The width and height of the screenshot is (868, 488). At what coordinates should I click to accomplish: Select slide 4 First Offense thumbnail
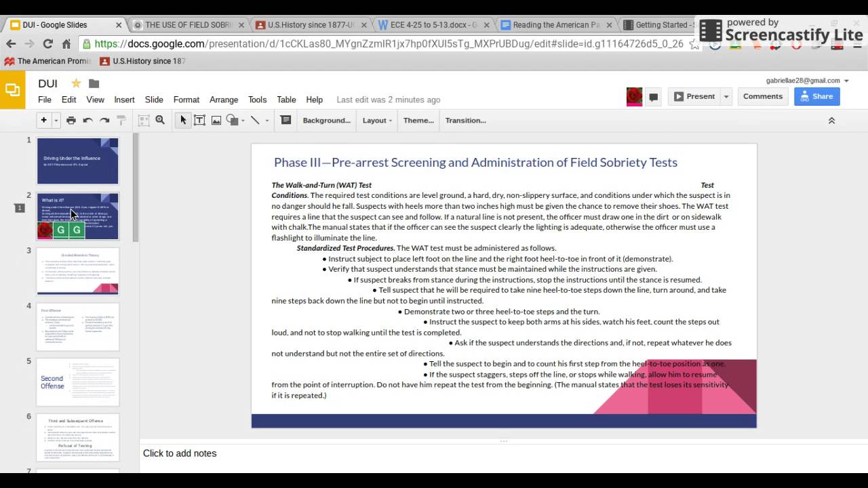tap(77, 327)
